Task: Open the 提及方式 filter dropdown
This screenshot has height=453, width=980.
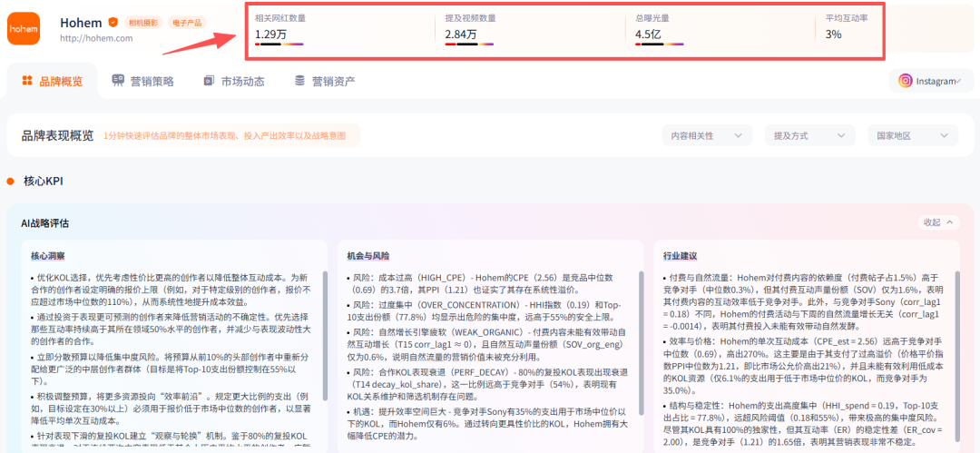Action: pos(810,135)
